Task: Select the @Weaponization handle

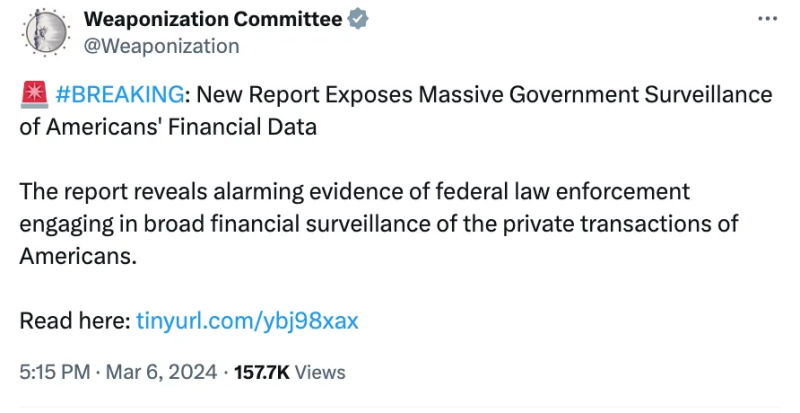Action: (x=161, y=46)
